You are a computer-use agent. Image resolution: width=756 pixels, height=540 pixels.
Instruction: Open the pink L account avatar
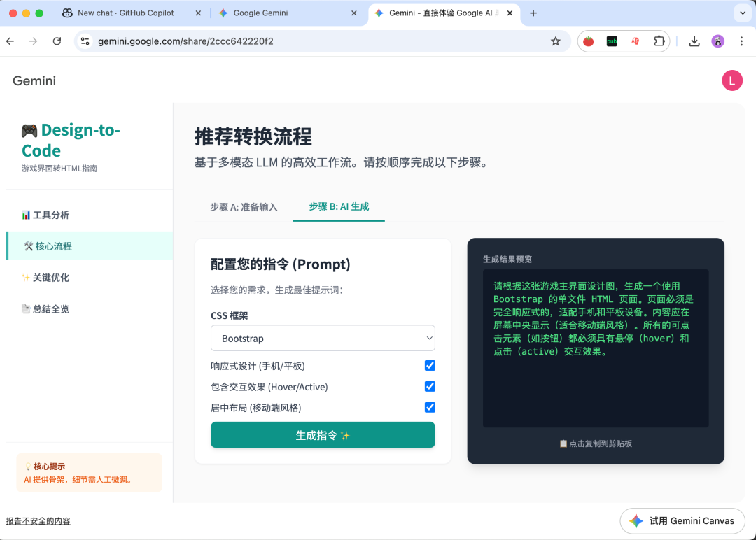coord(732,80)
